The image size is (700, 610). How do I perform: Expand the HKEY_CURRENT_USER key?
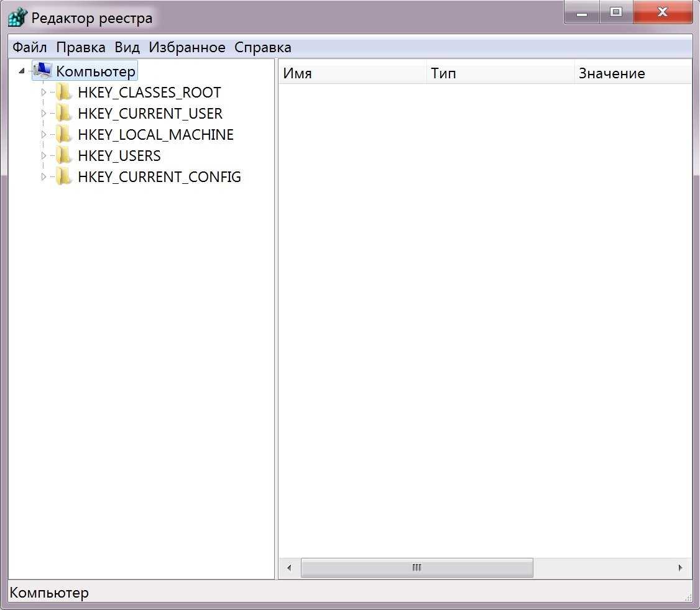44,113
